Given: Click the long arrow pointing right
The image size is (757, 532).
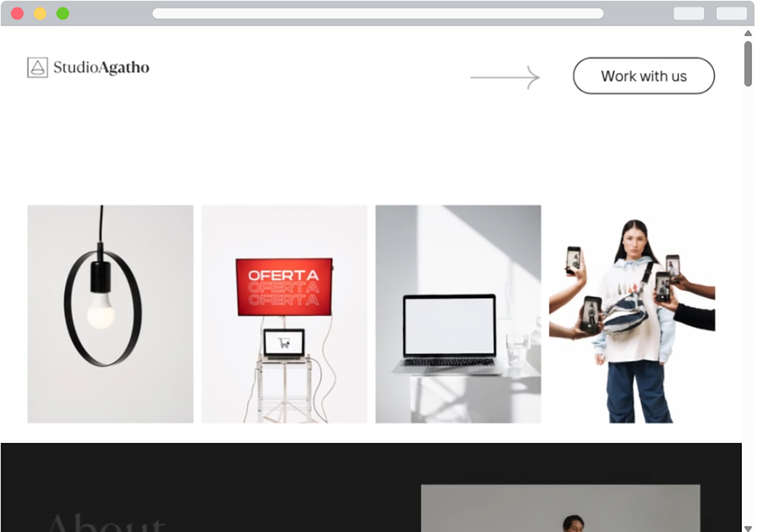Looking at the screenshot, I should (x=505, y=78).
